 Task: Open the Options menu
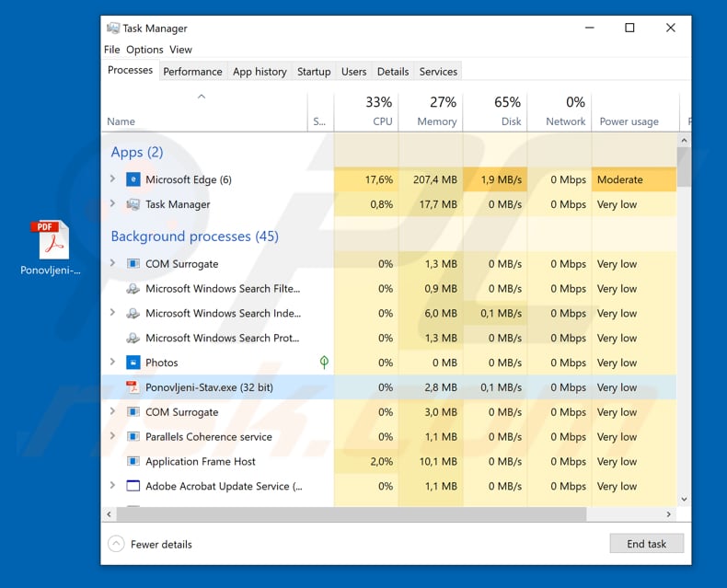(x=144, y=50)
